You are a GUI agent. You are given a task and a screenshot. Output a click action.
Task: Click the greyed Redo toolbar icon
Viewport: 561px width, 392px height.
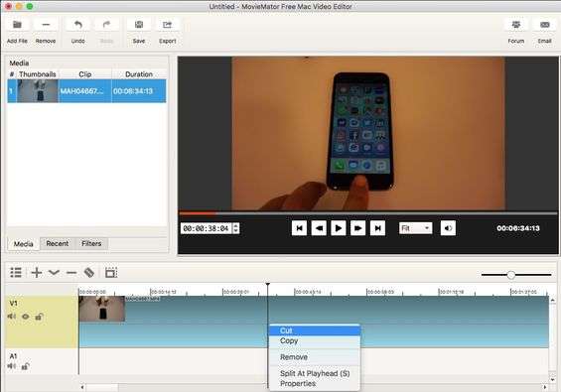pyautogui.click(x=106, y=25)
